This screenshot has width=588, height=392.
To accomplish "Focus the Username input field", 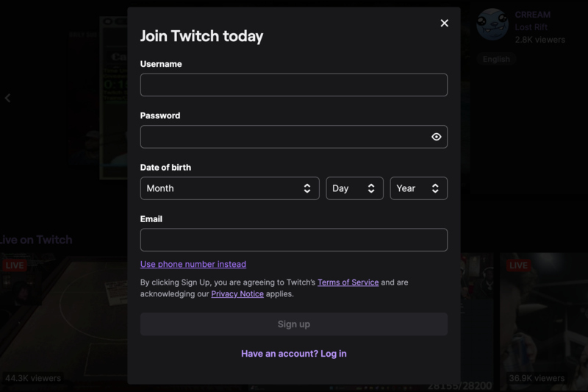I will [x=293, y=85].
